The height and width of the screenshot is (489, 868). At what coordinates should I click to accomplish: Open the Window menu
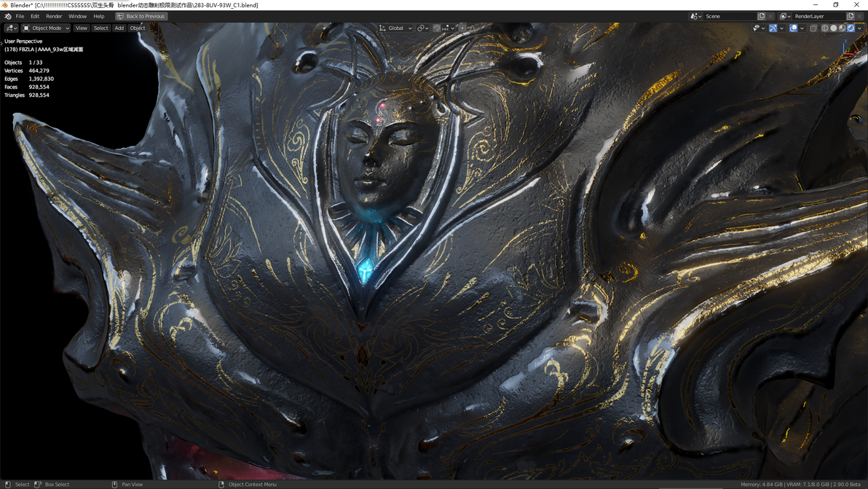[x=77, y=16]
